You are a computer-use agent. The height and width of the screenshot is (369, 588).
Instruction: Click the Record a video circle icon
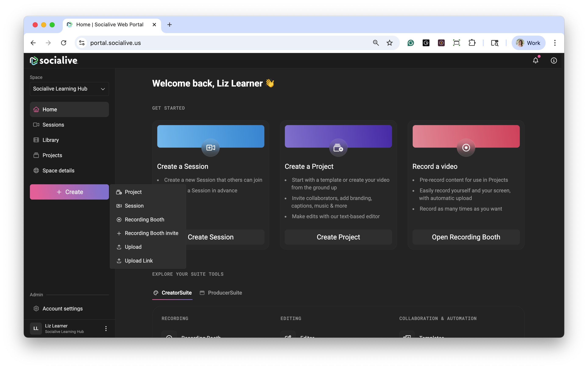[x=466, y=148]
